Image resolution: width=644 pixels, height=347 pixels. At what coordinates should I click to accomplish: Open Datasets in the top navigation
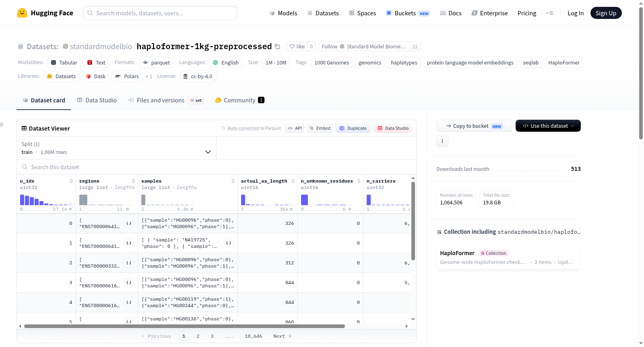coord(323,13)
